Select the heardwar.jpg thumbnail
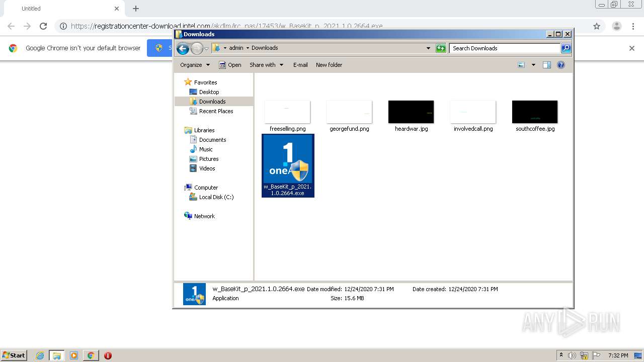644x362 pixels. (x=411, y=112)
